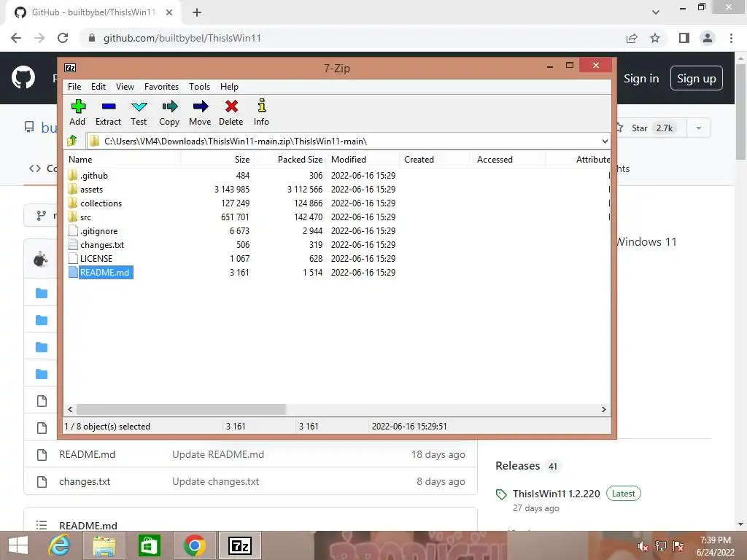
Task: Click Sign in on GitHub
Action: pos(641,79)
